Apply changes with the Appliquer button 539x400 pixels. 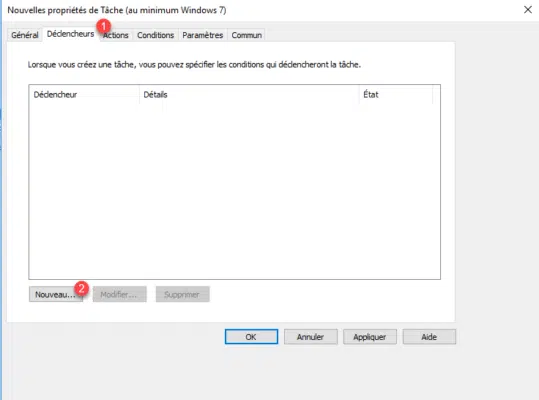pos(370,337)
